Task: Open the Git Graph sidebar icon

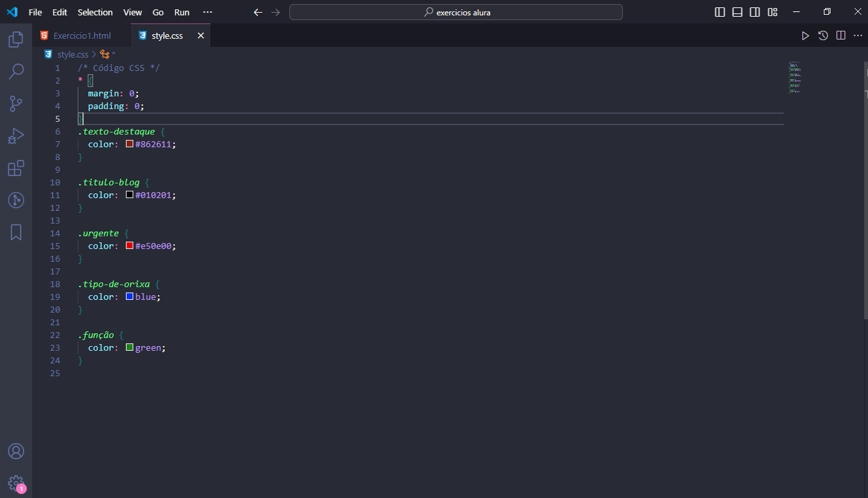Action: point(16,200)
